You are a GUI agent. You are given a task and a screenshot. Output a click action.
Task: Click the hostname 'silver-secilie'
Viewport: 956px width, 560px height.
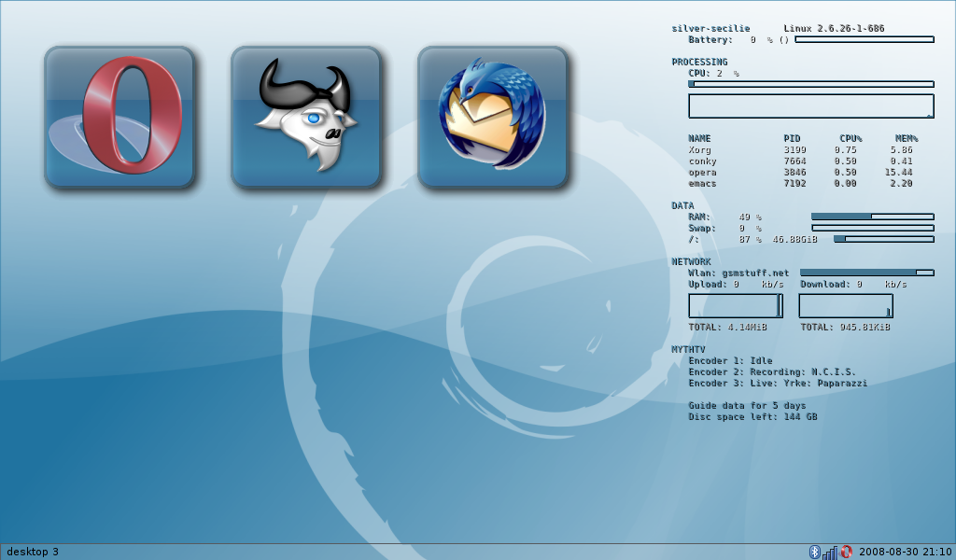click(x=710, y=28)
